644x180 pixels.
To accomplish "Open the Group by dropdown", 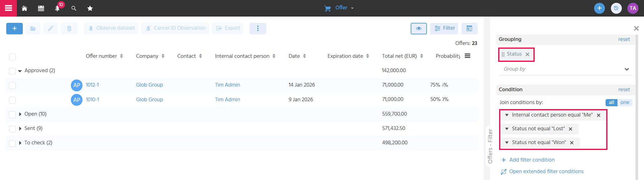I will [x=566, y=69].
